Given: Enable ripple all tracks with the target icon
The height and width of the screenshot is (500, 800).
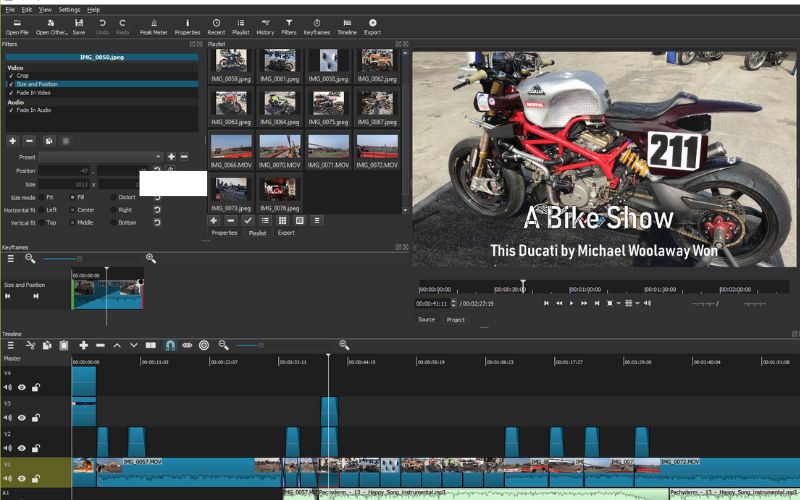Looking at the screenshot, I should coord(204,345).
